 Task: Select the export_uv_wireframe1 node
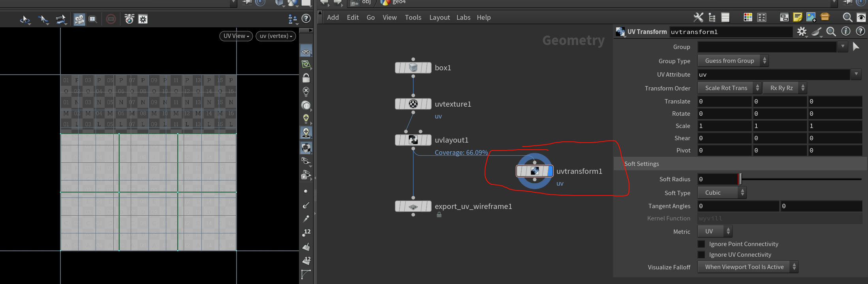[413, 206]
